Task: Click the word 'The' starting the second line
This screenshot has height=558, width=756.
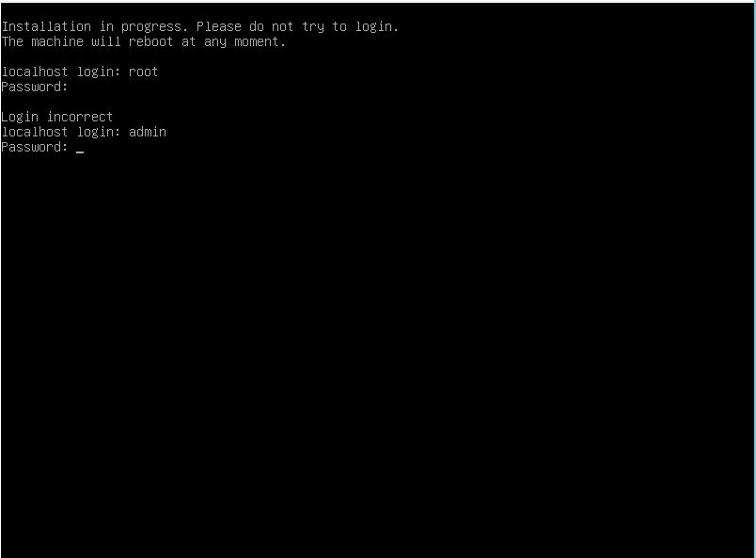Action: [12, 41]
